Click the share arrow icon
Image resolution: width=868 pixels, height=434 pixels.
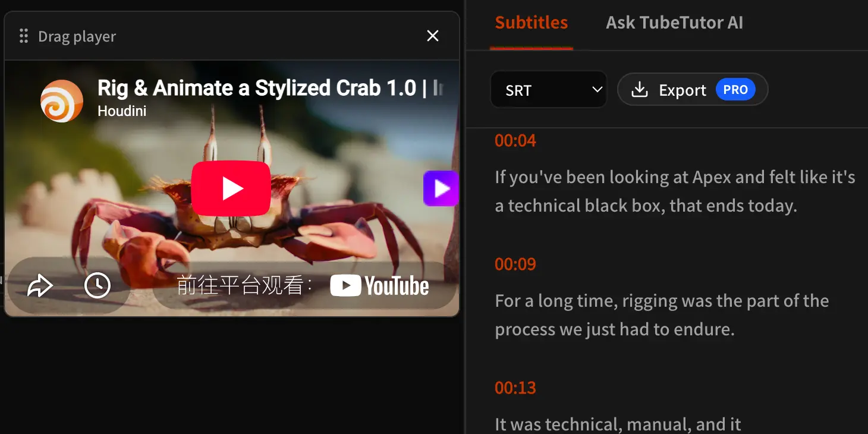tap(40, 286)
